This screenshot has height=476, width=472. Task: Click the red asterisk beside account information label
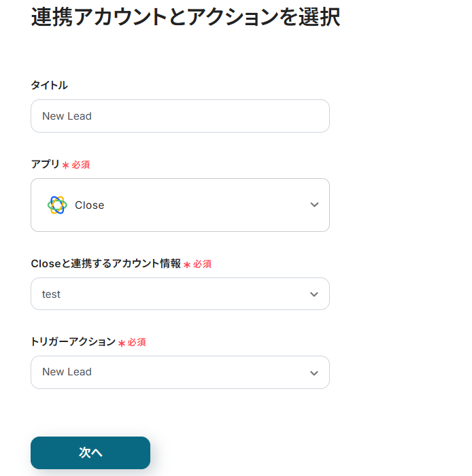point(187,265)
